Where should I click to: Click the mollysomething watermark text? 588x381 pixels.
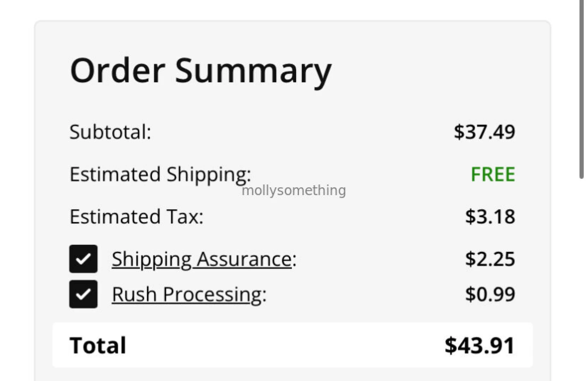pos(294,190)
